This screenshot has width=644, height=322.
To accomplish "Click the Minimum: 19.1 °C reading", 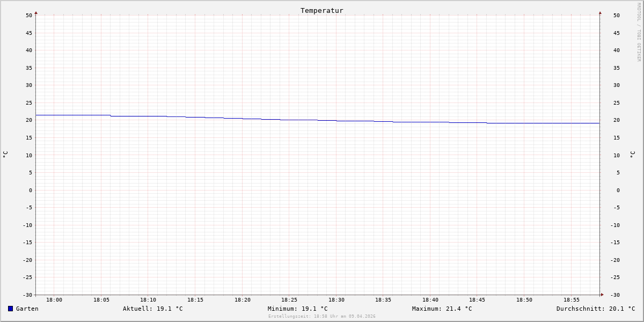I will (298, 309).
